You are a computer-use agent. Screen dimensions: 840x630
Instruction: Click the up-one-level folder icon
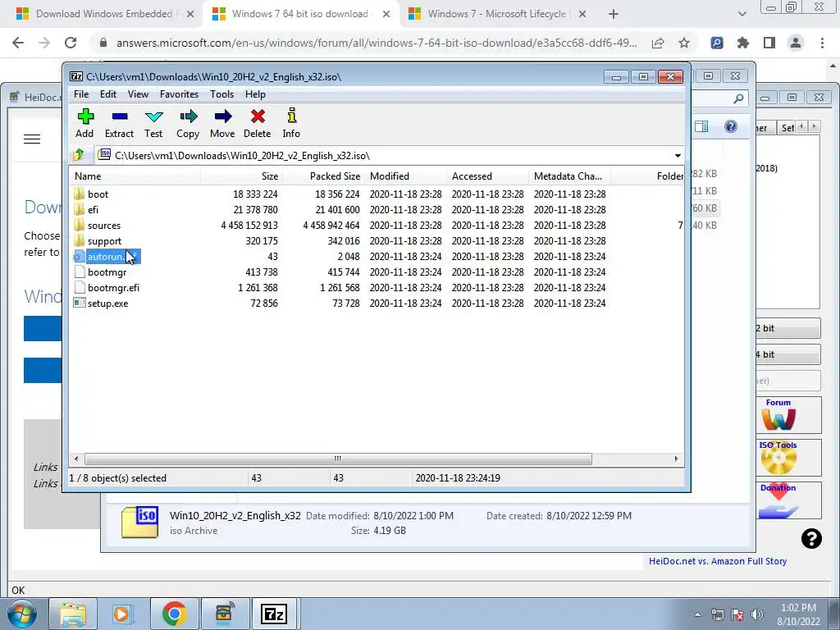coord(79,155)
